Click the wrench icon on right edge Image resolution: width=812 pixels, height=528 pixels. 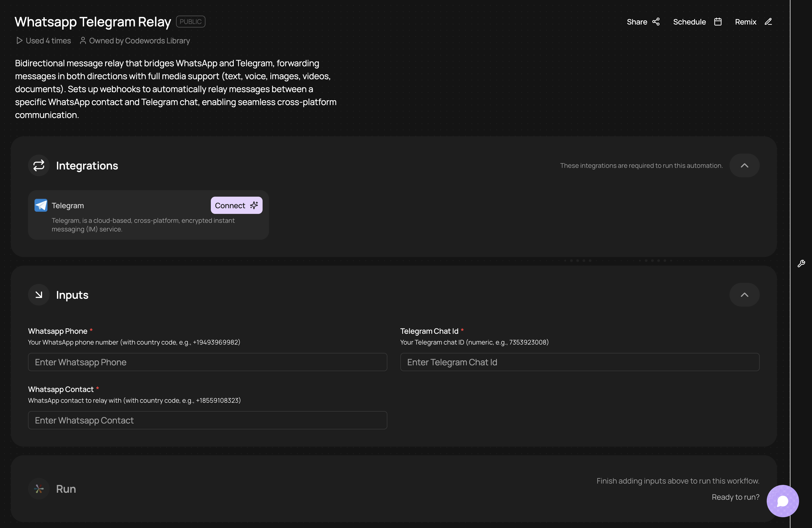point(801,263)
